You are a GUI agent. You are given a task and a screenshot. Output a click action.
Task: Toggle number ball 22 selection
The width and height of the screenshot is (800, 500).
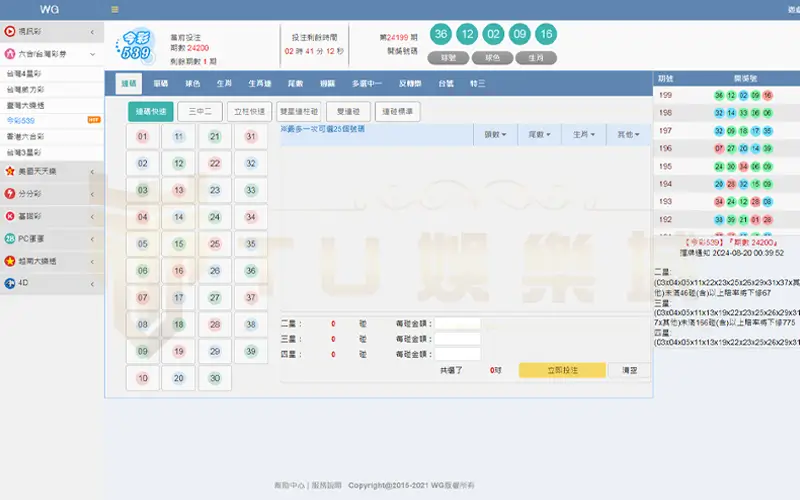pos(214,164)
